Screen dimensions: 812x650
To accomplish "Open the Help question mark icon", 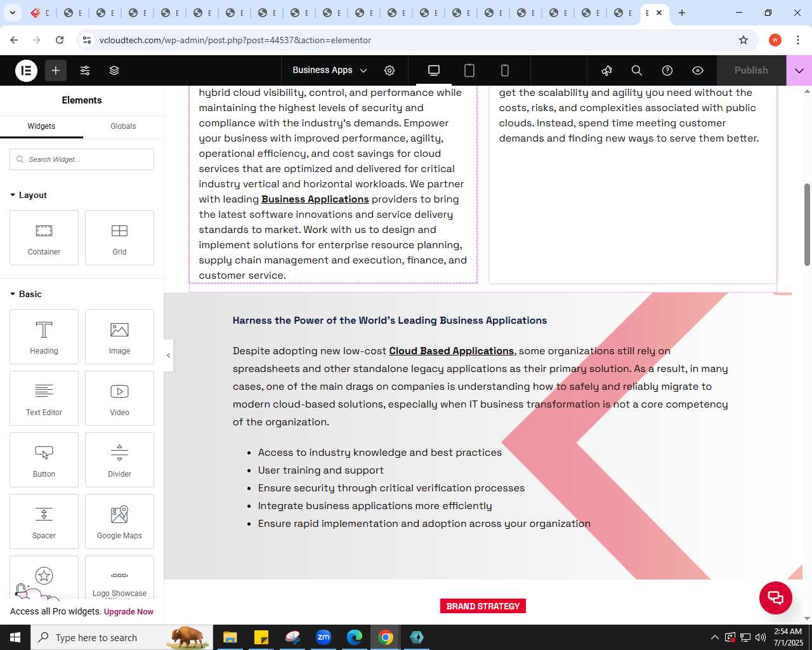I will coord(667,70).
